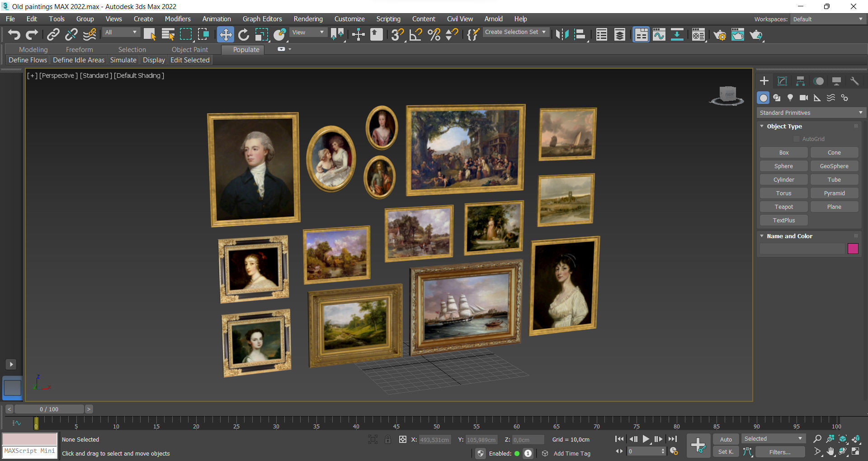Open the Selected key filter dropdown
Image resolution: width=868 pixels, height=461 pixels.
pos(773,438)
